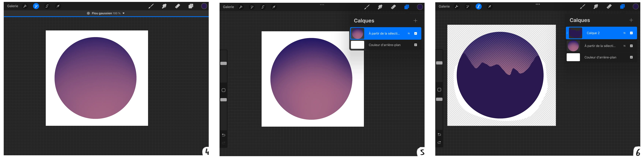644x159 pixels.
Task: Open Galerie in the right screenshot
Action: tap(444, 7)
